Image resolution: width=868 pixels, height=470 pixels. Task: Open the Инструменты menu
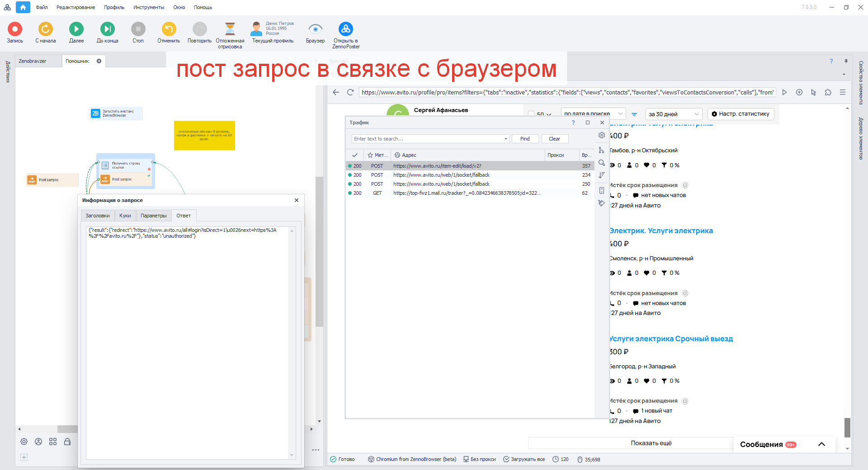tap(149, 7)
